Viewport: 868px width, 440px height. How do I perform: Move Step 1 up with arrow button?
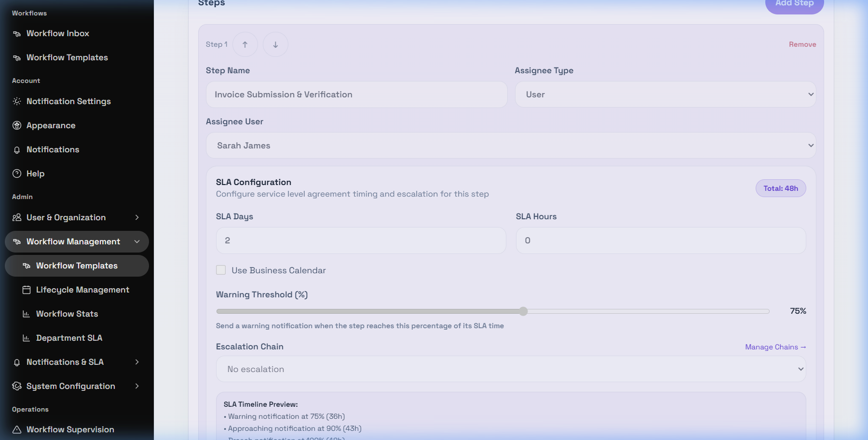[245, 44]
